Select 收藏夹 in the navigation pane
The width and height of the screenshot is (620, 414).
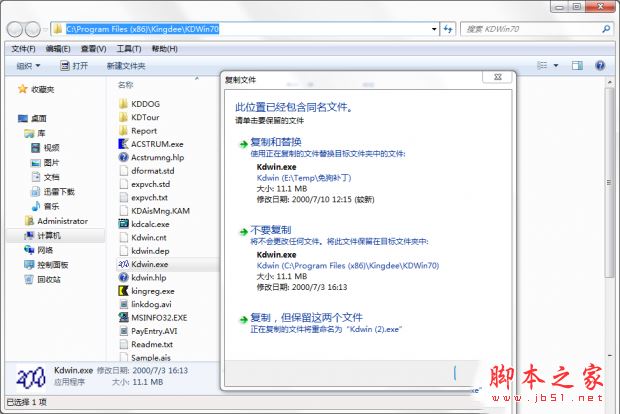[x=36, y=89]
